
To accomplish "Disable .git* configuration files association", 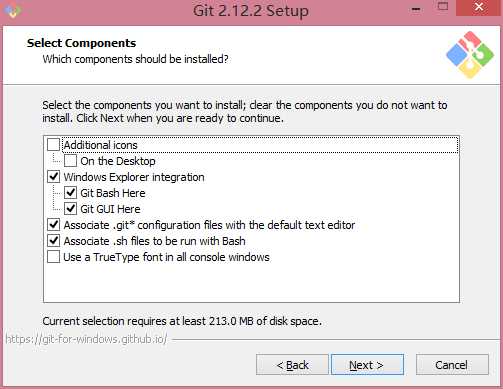I will (x=53, y=225).
